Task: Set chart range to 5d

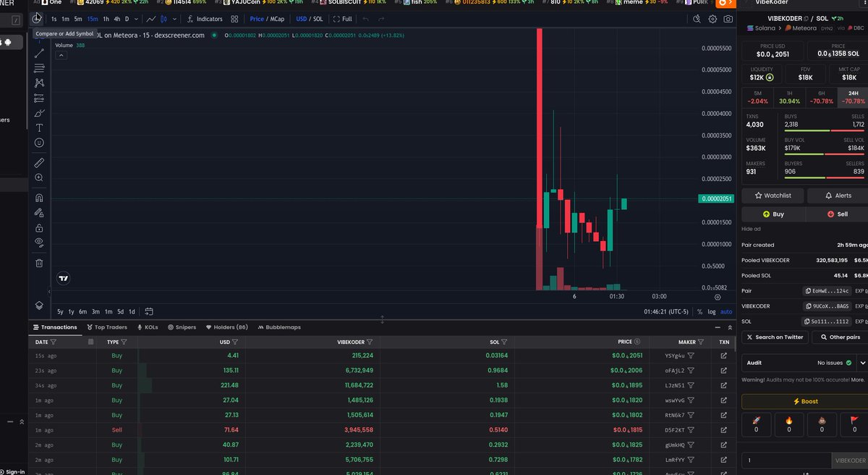Action: click(x=120, y=312)
